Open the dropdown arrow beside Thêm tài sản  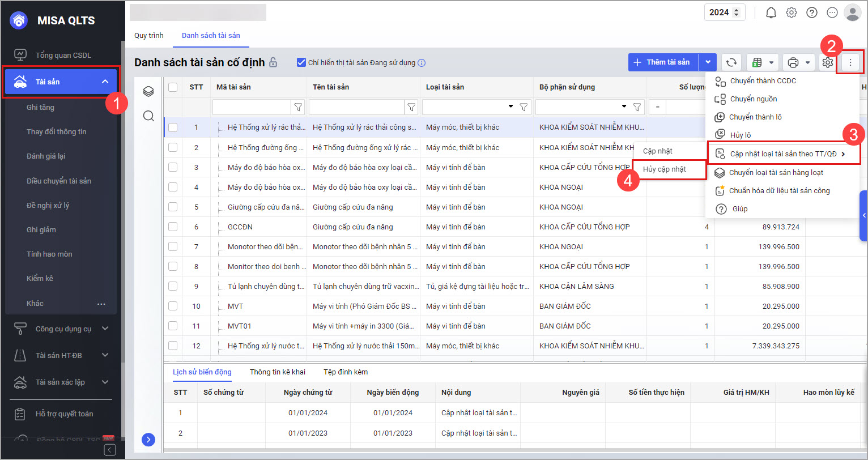(x=708, y=62)
